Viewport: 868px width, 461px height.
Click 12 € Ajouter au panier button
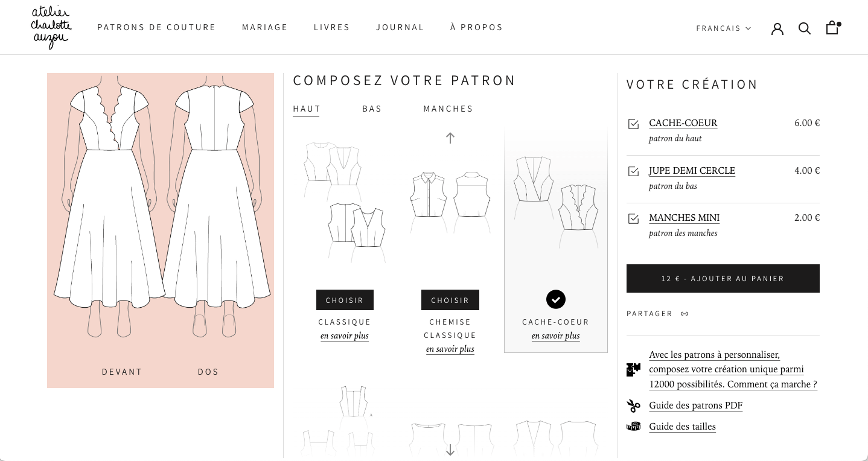point(723,278)
